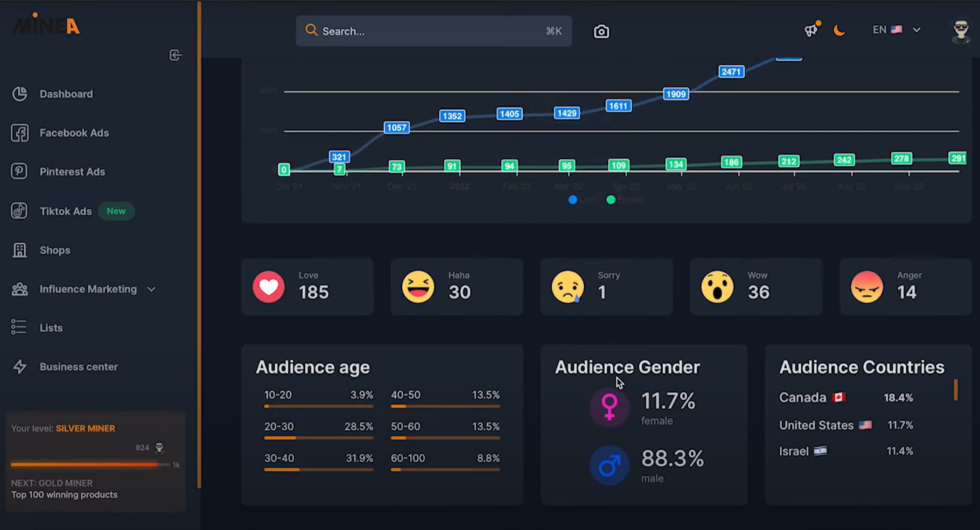Viewport: 980px width, 530px height.
Task: Click the Audience age panel title
Action: (313, 367)
